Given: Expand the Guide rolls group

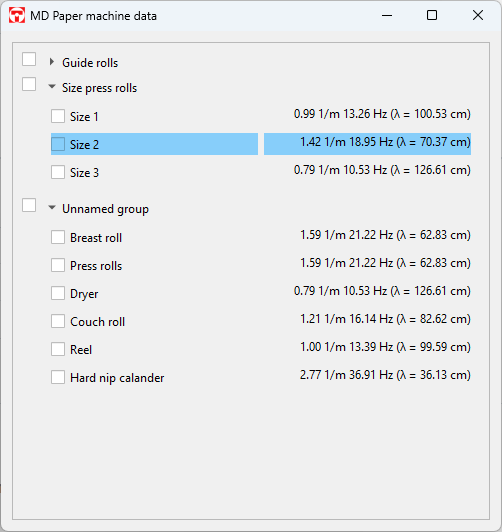Looking at the screenshot, I should [52, 62].
